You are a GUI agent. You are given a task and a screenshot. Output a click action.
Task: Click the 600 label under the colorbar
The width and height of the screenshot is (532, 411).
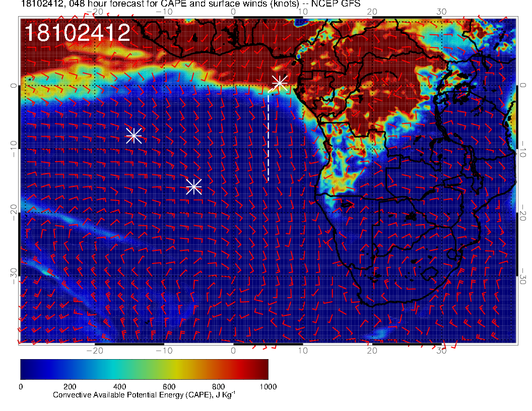[169, 386]
